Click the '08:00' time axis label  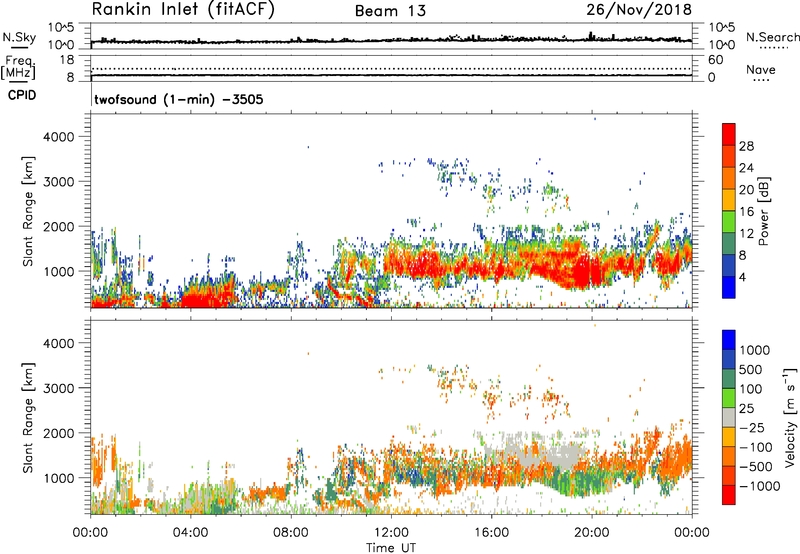[291, 533]
